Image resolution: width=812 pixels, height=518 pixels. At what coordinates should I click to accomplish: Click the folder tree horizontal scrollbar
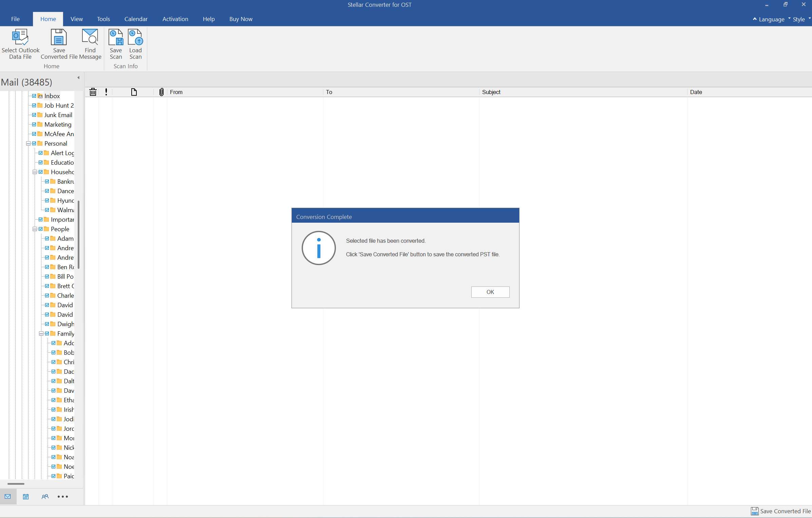[16, 484]
